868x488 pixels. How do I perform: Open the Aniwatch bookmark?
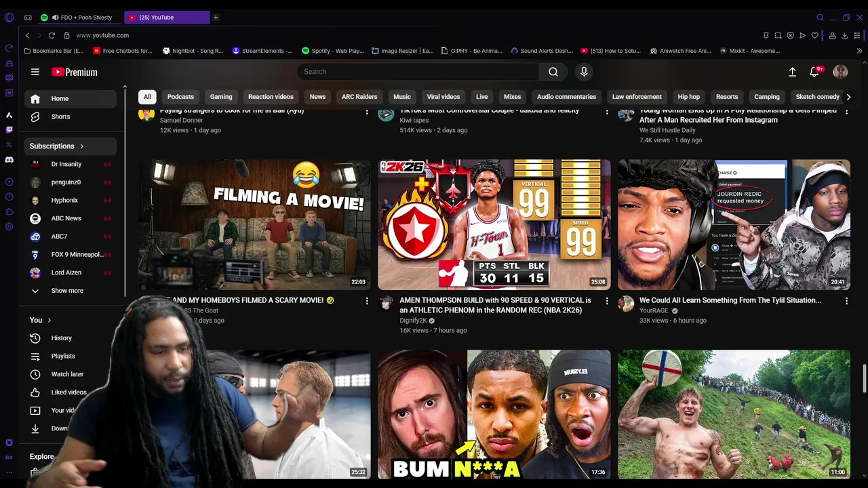[680, 51]
